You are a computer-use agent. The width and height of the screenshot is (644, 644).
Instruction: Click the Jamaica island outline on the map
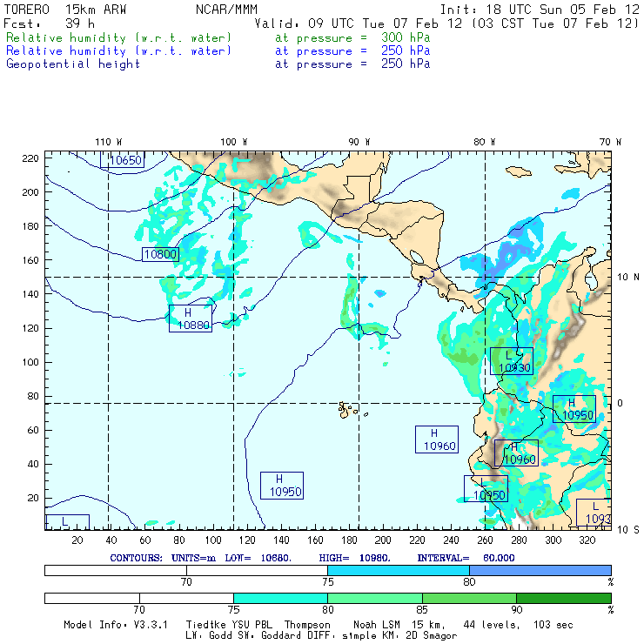pos(519,171)
